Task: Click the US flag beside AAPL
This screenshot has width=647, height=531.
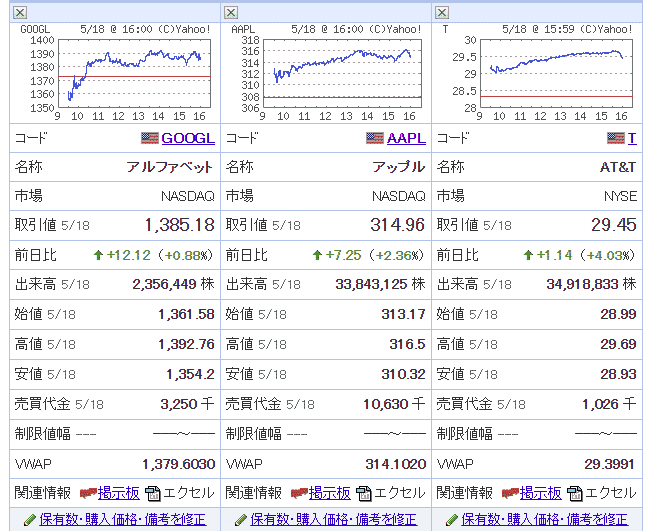Action: click(x=375, y=138)
